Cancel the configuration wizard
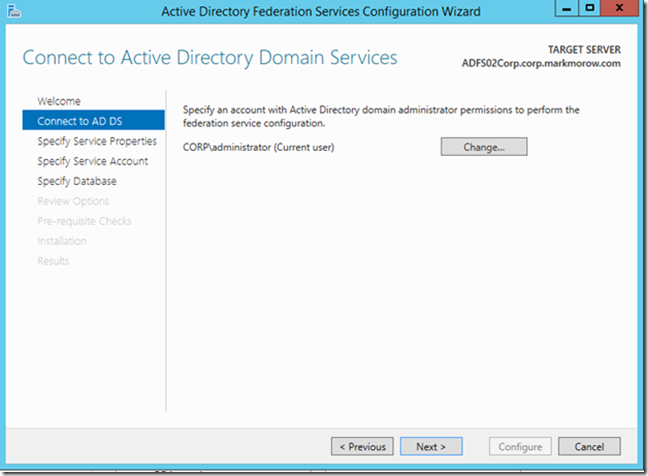Image resolution: width=648 pixels, height=476 pixels. point(589,446)
